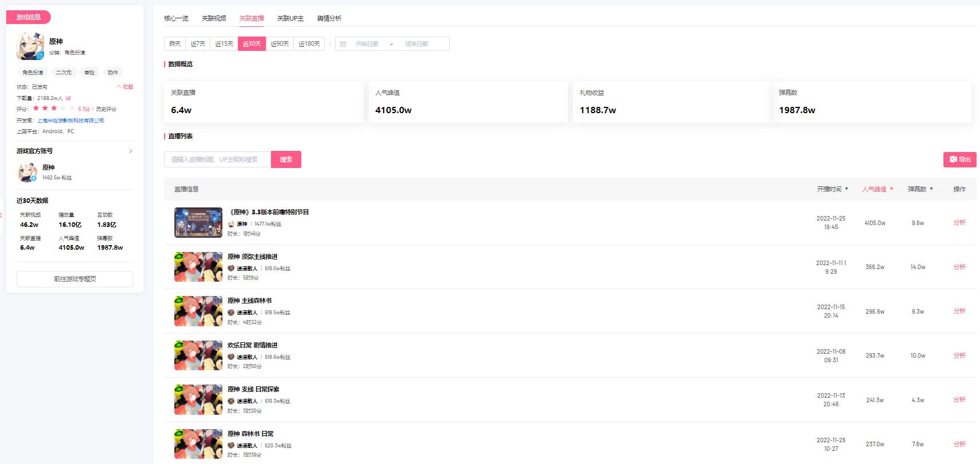Click 分析 for 须弥主线推进 row
Image resolution: width=980 pixels, height=464 pixels.
click(x=959, y=267)
